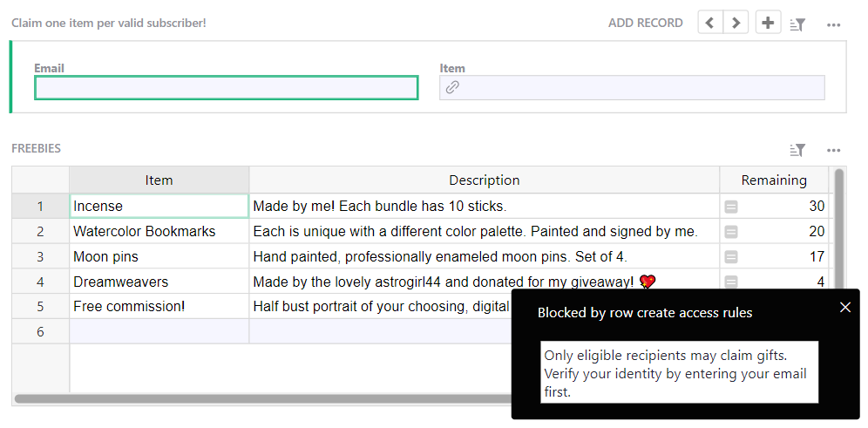Screen dimensions: 868x428
Task: Go to the next record
Action: pos(736,23)
